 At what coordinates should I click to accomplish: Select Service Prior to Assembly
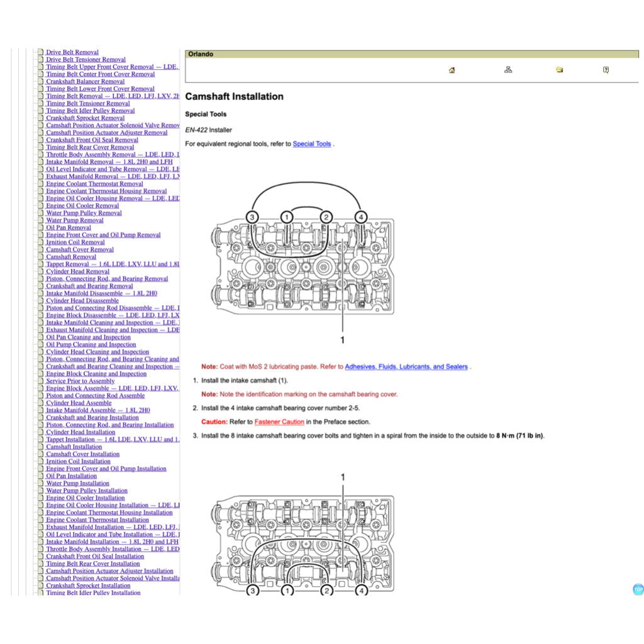point(80,381)
